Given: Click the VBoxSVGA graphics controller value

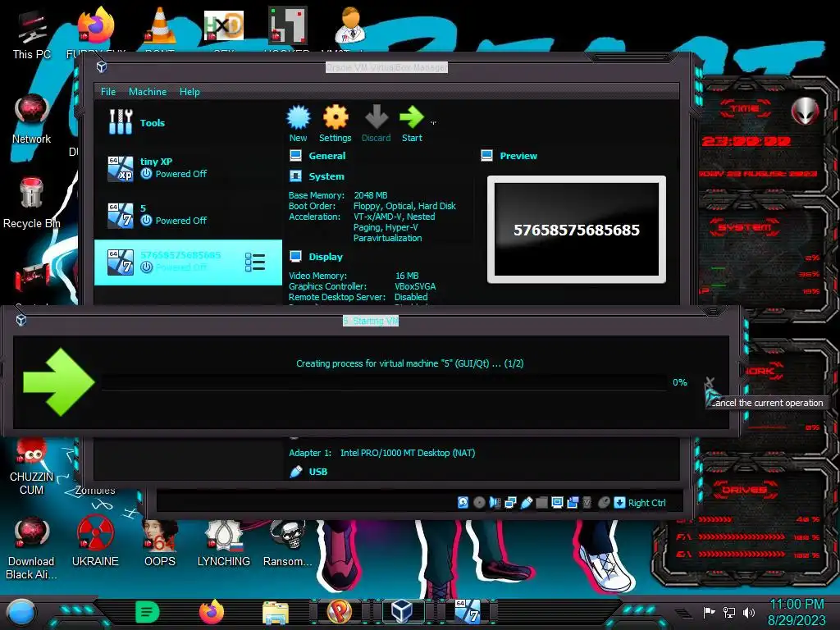Looking at the screenshot, I should click(x=415, y=286).
